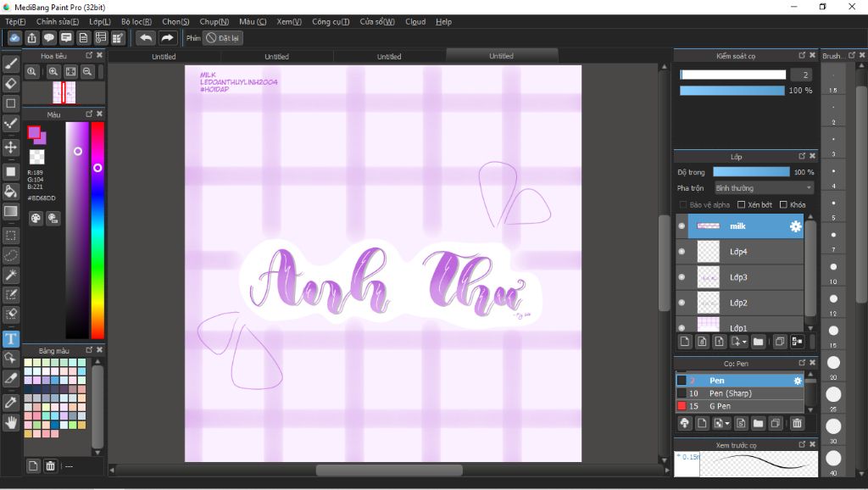Download cloud brush in brush panel
This screenshot has width=868, height=490.
pyautogui.click(x=685, y=424)
